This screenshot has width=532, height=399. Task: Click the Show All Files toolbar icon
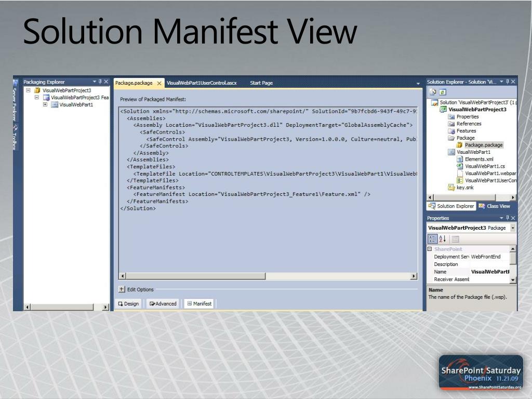[x=433, y=92]
